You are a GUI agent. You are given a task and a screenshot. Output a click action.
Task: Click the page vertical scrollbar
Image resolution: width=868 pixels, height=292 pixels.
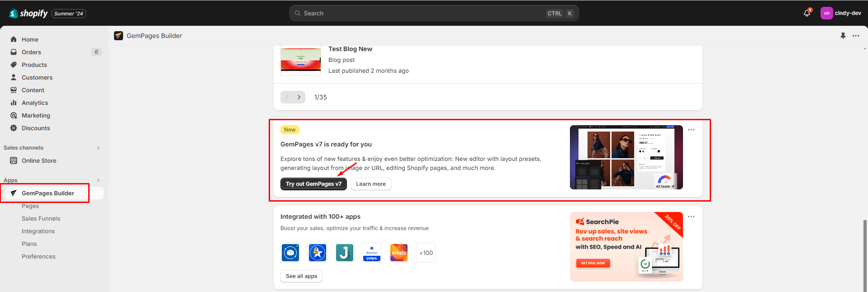865,255
